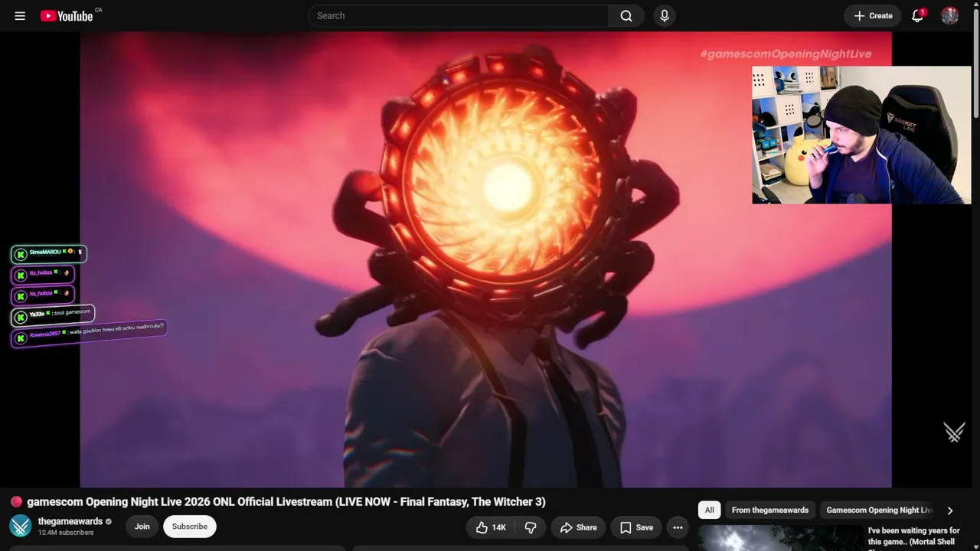Screen dimensions: 980x551
Task: Open the notifications bell
Action: coord(917,15)
